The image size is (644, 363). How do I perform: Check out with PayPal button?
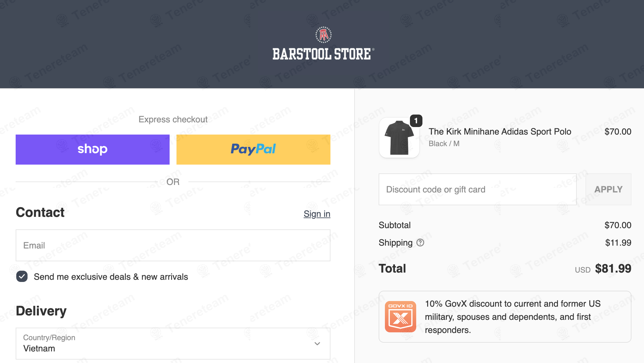(253, 150)
